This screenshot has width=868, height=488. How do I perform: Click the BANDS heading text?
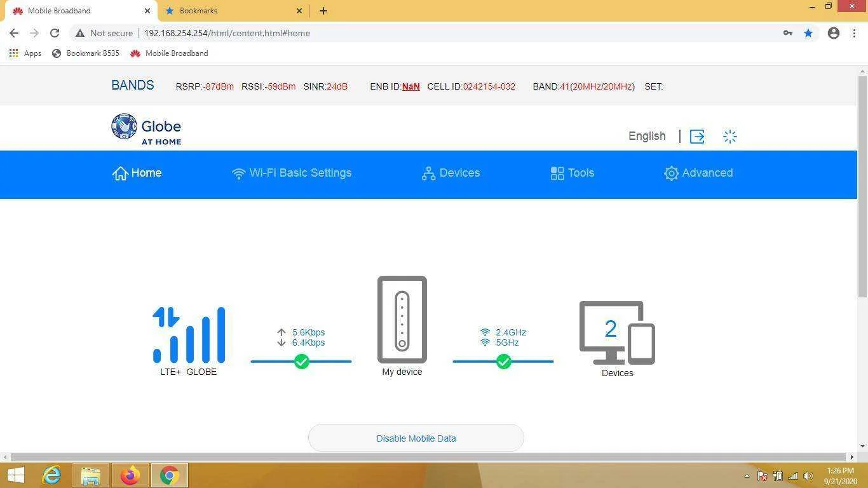point(133,85)
